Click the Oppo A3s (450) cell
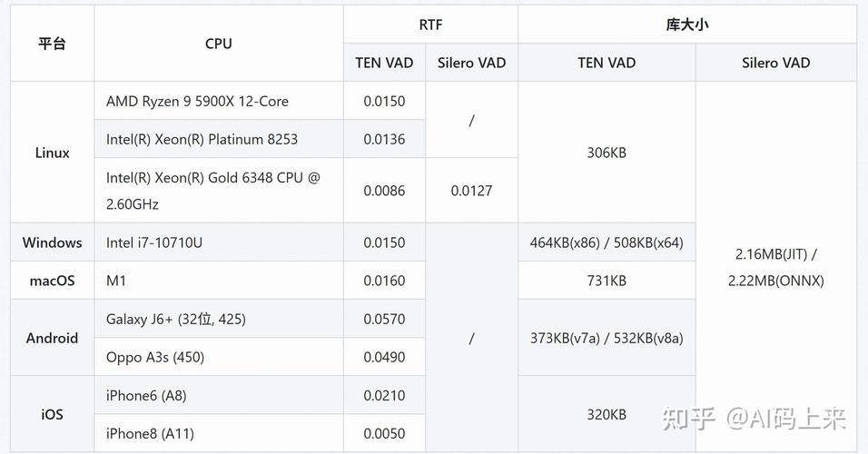 point(219,357)
